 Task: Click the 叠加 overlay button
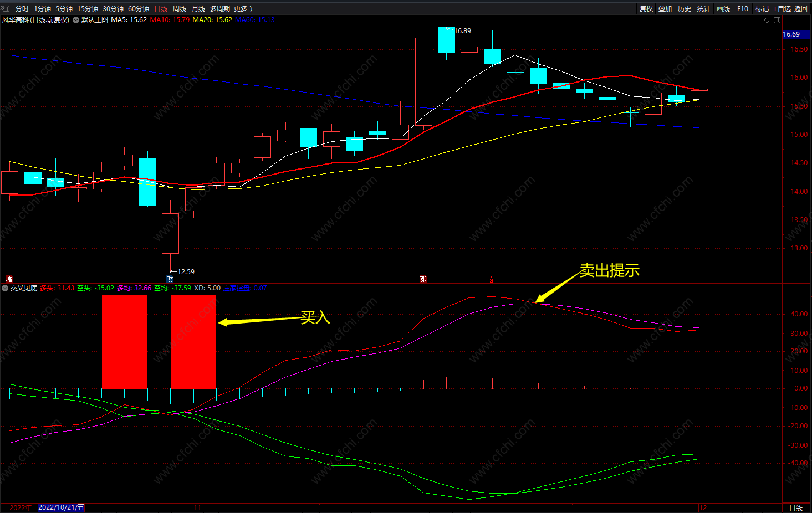(x=665, y=8)
